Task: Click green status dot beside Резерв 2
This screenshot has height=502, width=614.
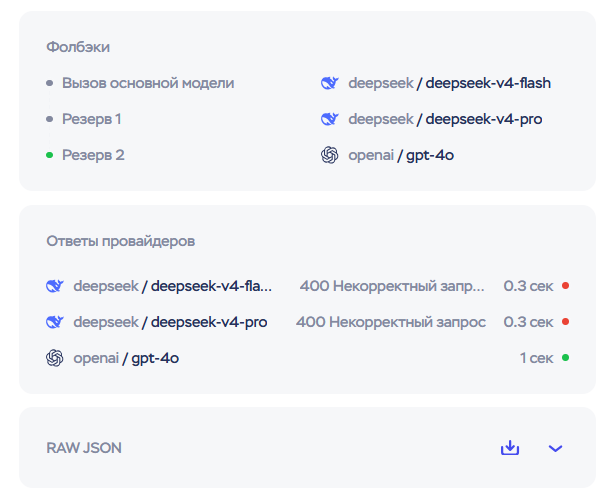Action: point(49,155)
